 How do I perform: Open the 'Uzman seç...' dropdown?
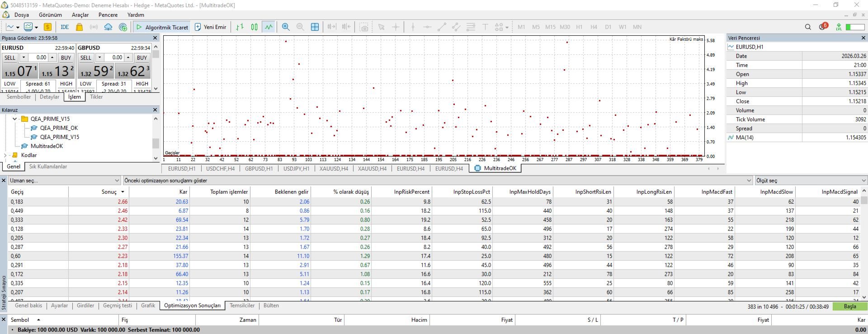click(65, 181)
